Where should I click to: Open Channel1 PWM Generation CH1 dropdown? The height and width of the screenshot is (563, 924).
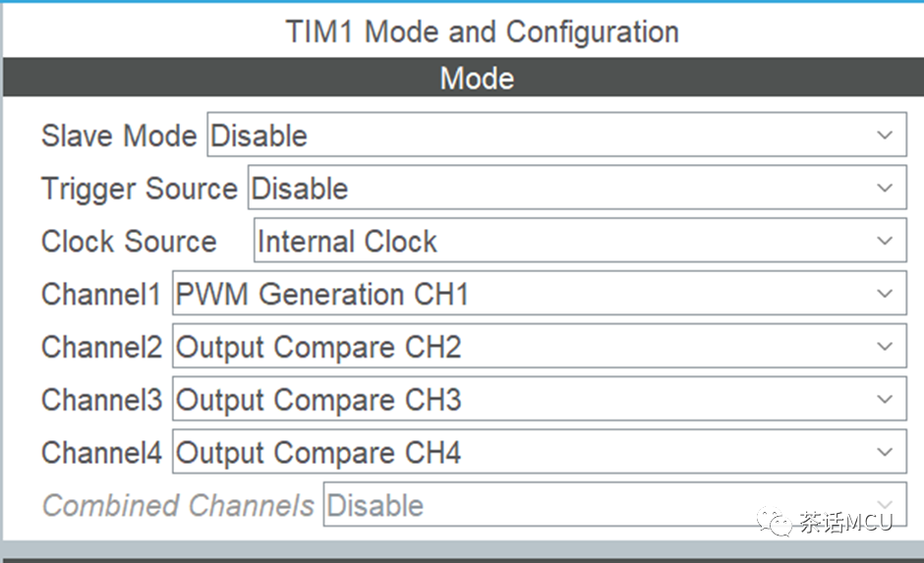[540, 293]
